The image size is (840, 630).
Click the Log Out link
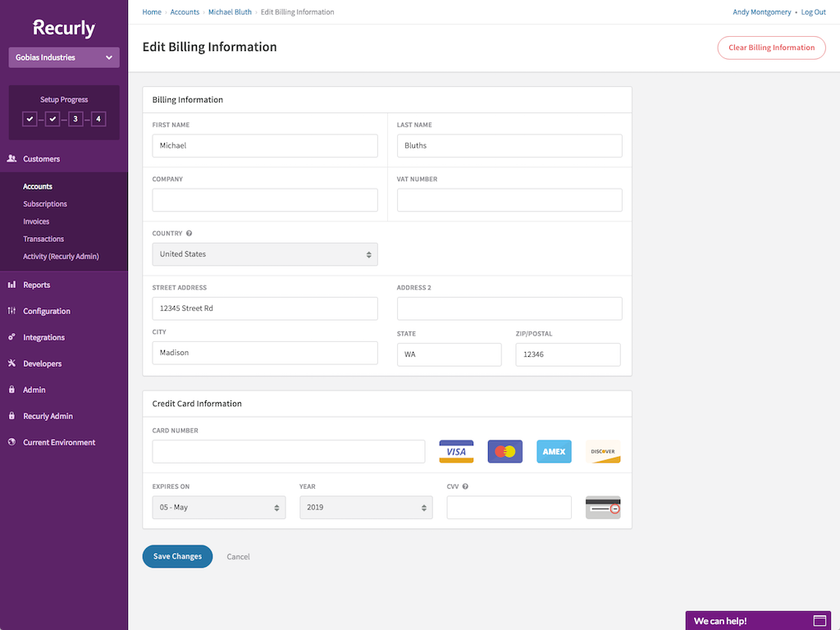813,11
